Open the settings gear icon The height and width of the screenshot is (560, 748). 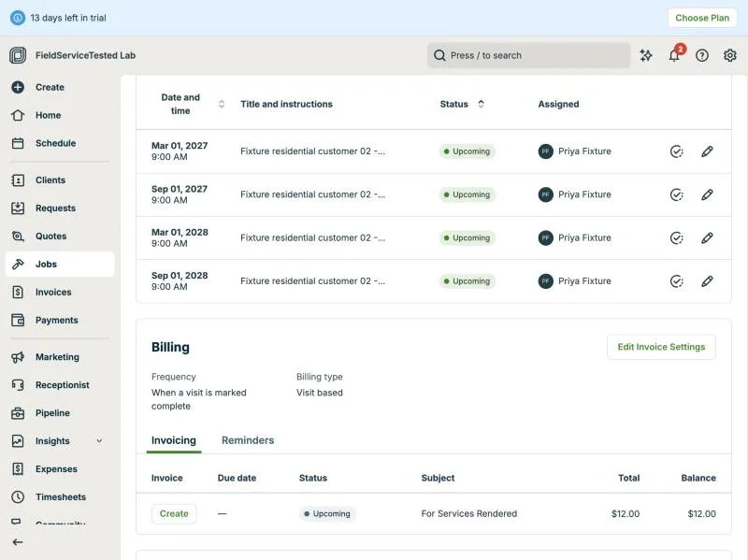tap(730, 55)
